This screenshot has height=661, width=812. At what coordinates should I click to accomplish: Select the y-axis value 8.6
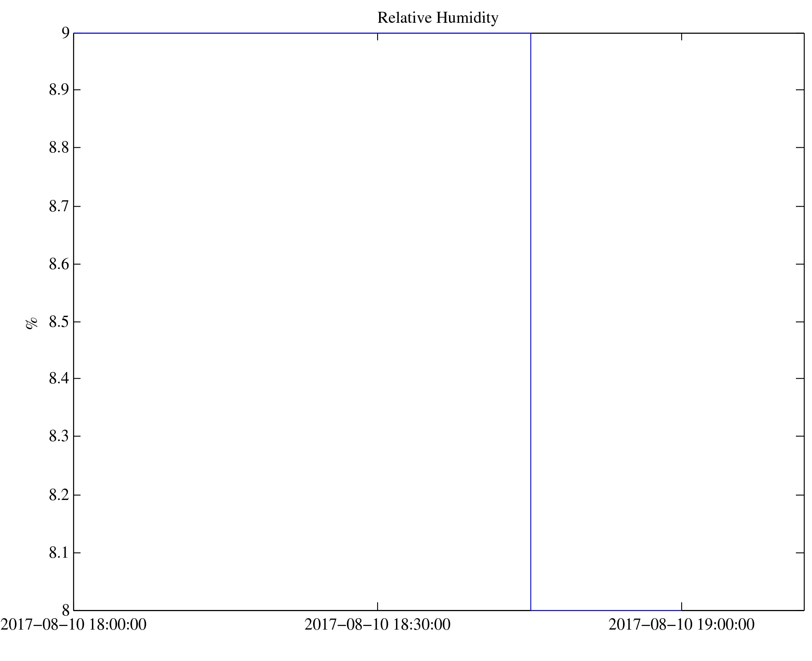tap(59, 264)
